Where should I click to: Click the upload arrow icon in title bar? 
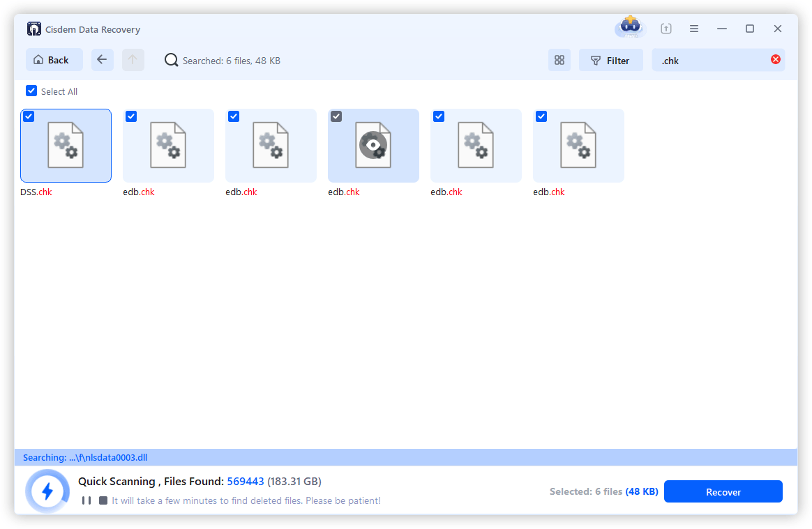(x=666, y=29)
